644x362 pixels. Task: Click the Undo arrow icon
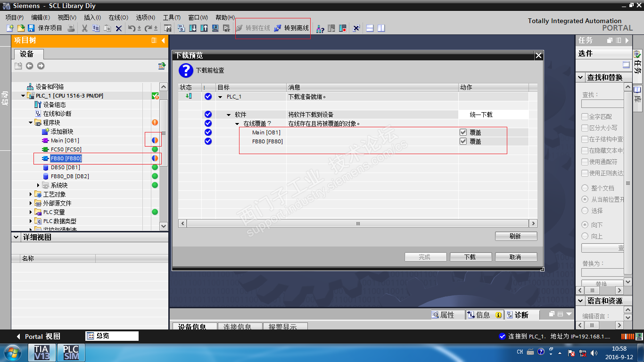coord(132,28)
